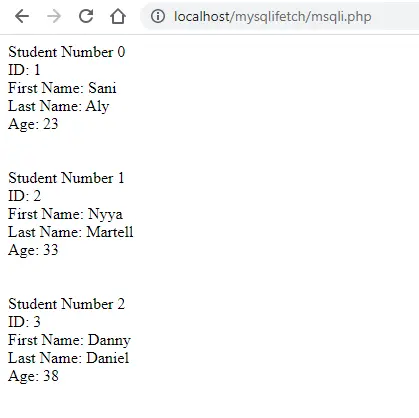Click the ID: 1 line
Viewport: 419px width, 418px height.
point(24,70)
